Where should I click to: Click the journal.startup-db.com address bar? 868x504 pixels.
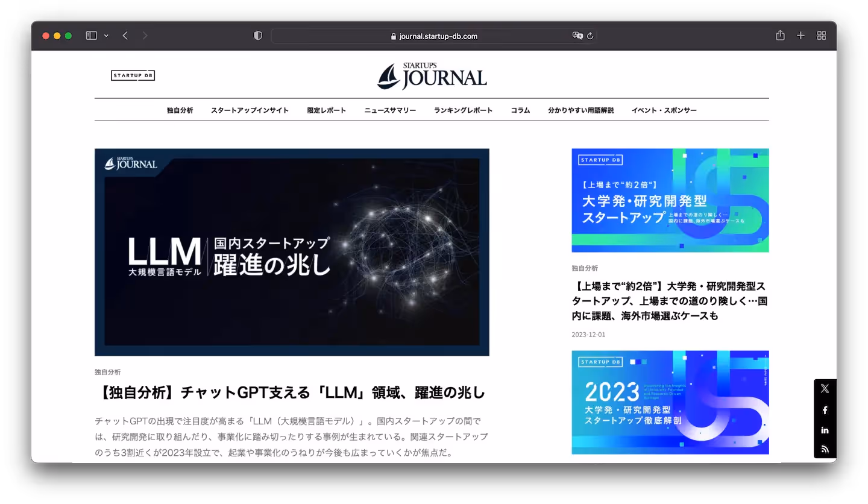pos(434,36)
